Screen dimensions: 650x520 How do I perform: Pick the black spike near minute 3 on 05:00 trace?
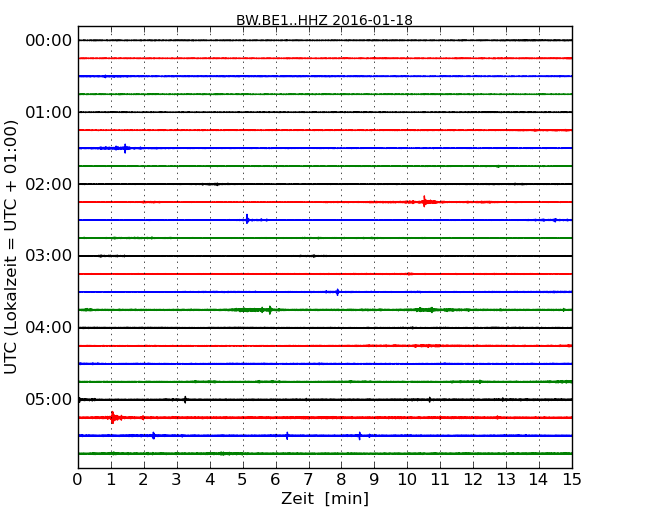point(185,400)
